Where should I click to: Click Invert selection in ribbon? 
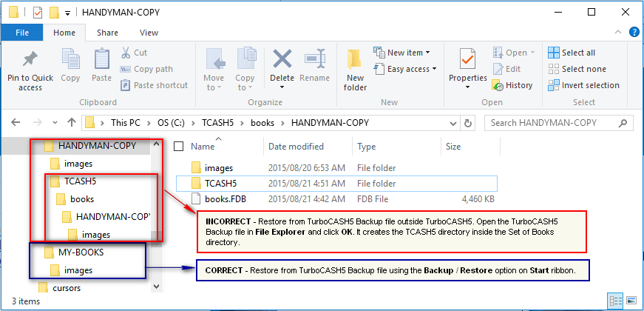pyautogui.click(x=583, y=85)
